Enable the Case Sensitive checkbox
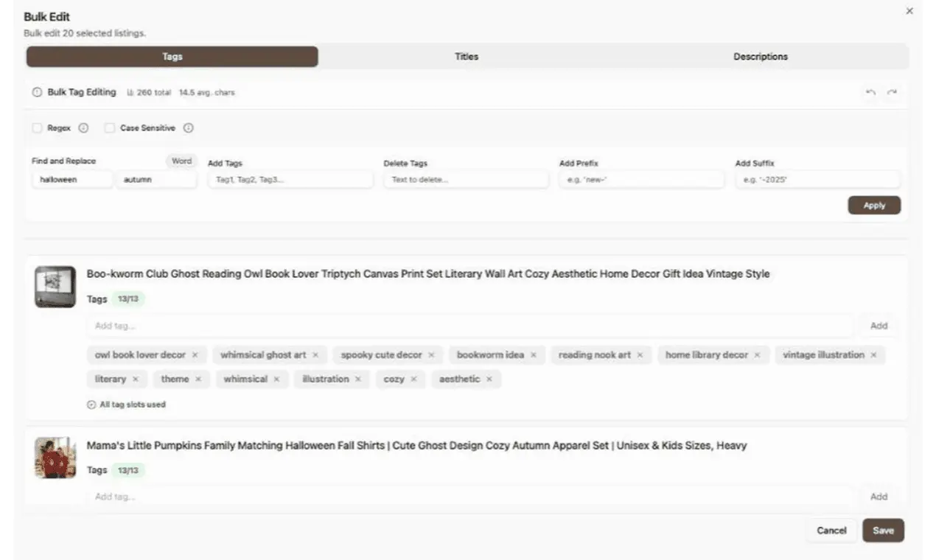Viewport: 936px width, 560px height. 109,128
